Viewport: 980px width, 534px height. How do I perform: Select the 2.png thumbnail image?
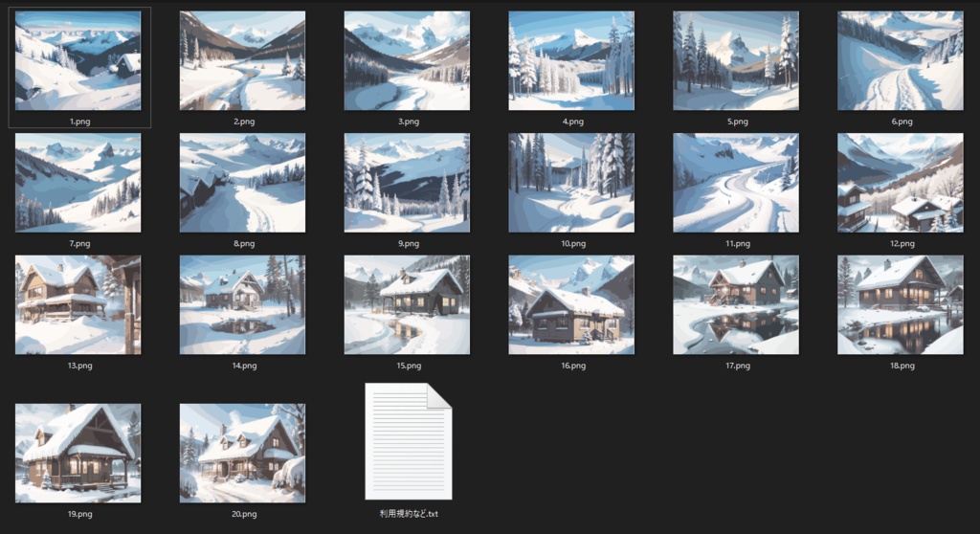pyautogui.click(x=242, y=60)
